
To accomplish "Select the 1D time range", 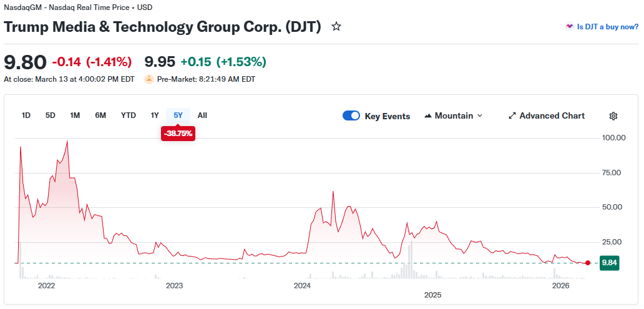I will [26, 115].
